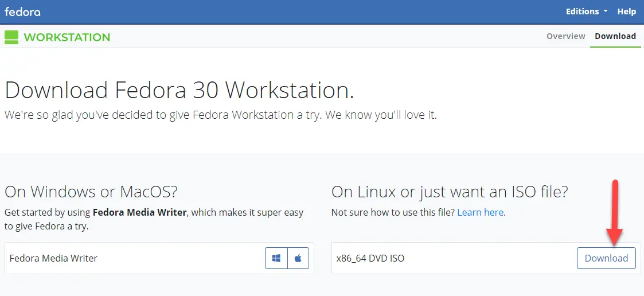Open the Help link in header
Screen dimensions: 644x296
pos(626,11)
